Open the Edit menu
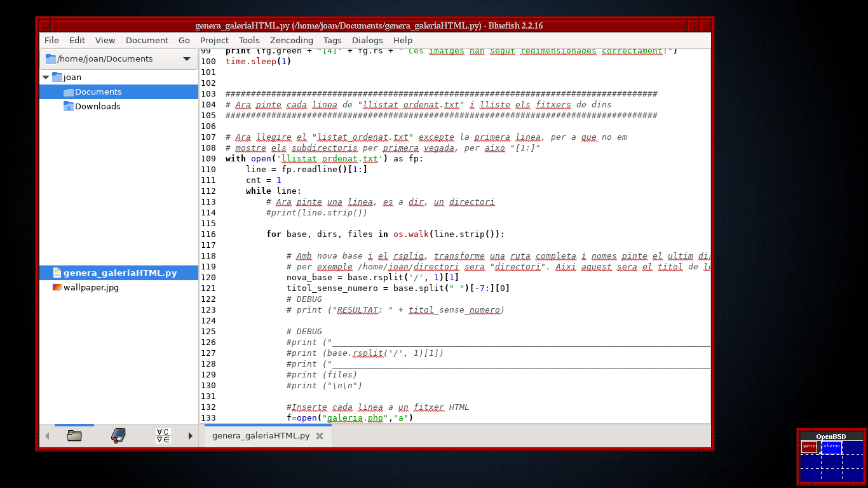Viewport: 868px width, 488px height. [78, 40]
